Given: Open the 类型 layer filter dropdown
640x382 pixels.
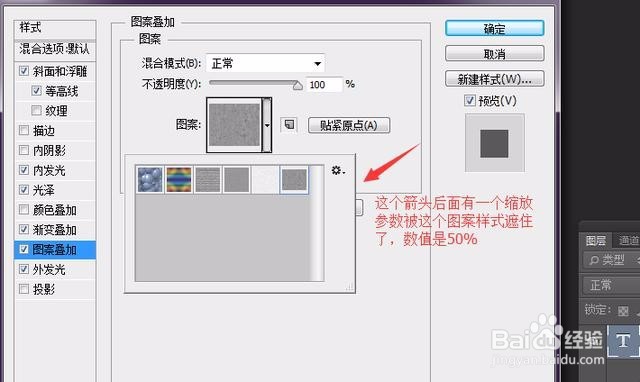Looking at the screenshot, I should pyautogui.click(x=612, y=260).
